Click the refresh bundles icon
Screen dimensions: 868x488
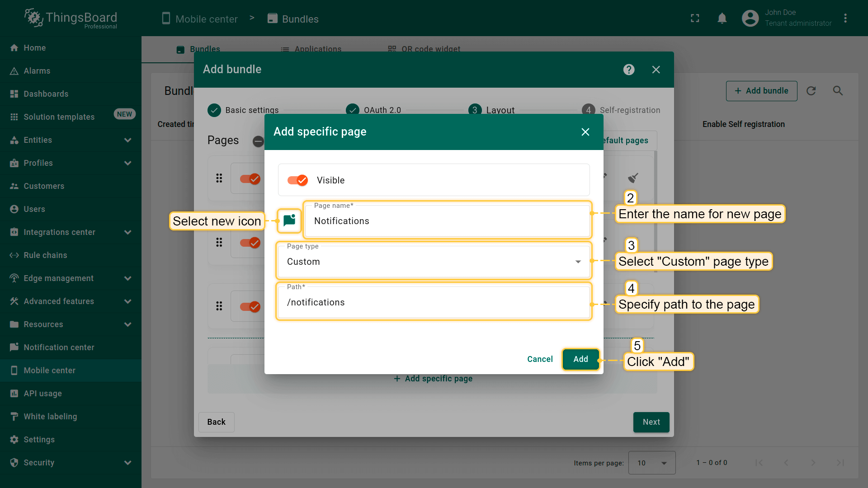coord(811,91)
